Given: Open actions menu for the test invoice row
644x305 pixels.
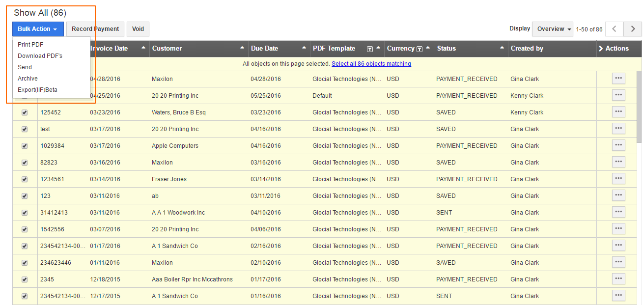Looking at the screenshot, I should point(618,128).
